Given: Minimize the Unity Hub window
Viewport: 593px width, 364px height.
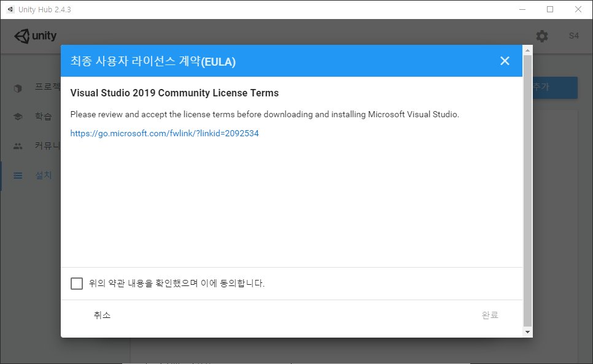Looking at the screenshot, I should (x=522, y=9).
